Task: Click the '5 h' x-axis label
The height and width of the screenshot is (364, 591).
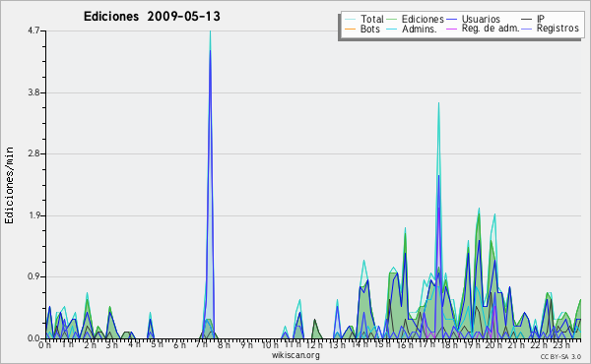Action: (157, 344)
